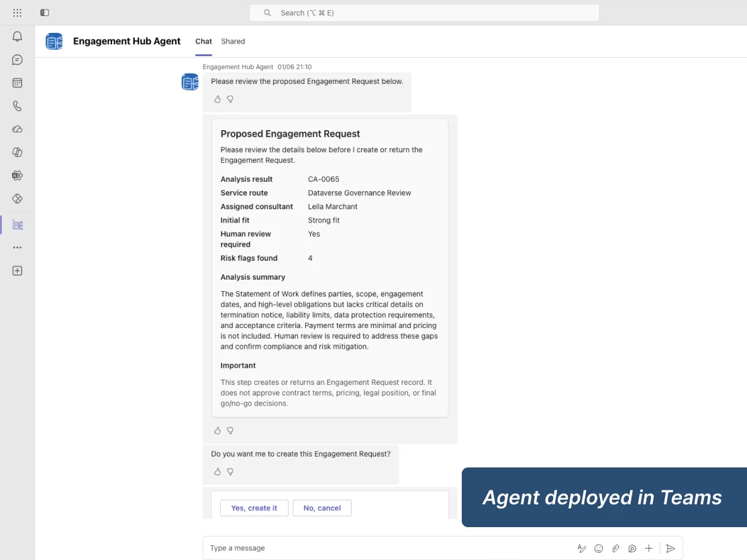Like the 'Do you want me to create' message
The image size is (747, 560).
point(217,471)
